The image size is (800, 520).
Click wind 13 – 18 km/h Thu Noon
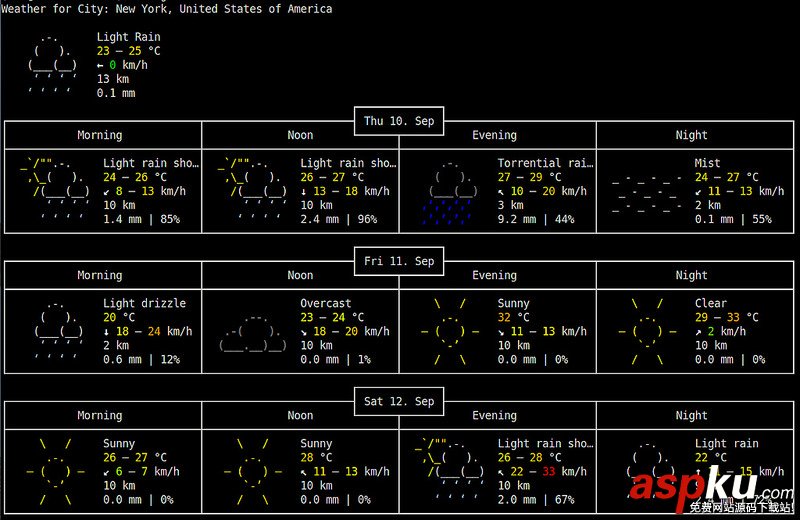coord(344,191)
